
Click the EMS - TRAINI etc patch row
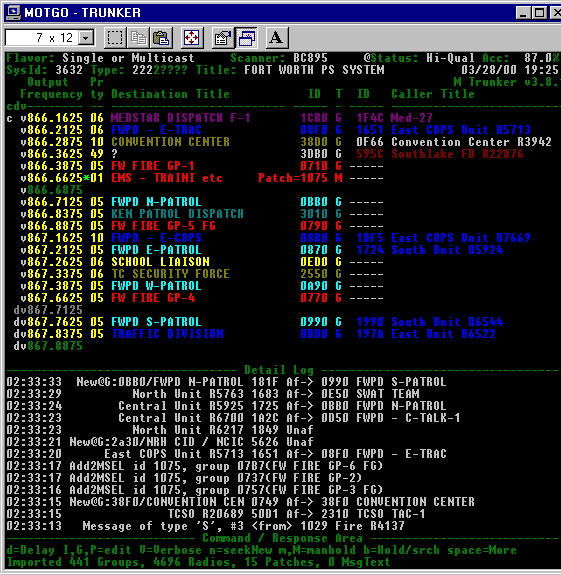click(x=283, y=178)
